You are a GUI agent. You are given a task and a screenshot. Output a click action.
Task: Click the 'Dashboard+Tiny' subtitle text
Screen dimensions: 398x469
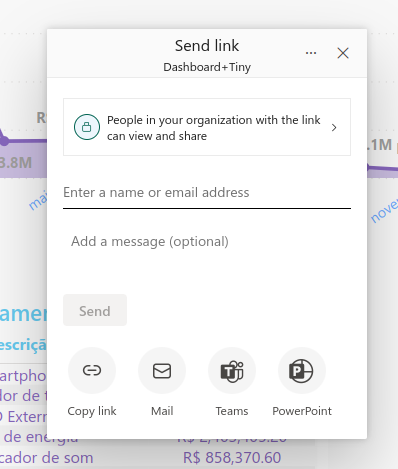click(207, 67)
